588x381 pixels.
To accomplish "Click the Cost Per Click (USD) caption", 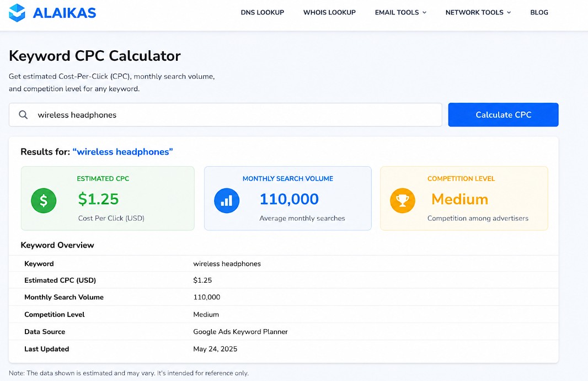I will coord(111,218).
